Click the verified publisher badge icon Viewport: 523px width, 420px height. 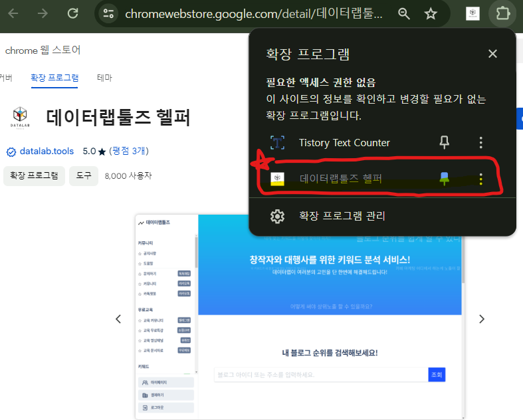click(x=11, y=152)
